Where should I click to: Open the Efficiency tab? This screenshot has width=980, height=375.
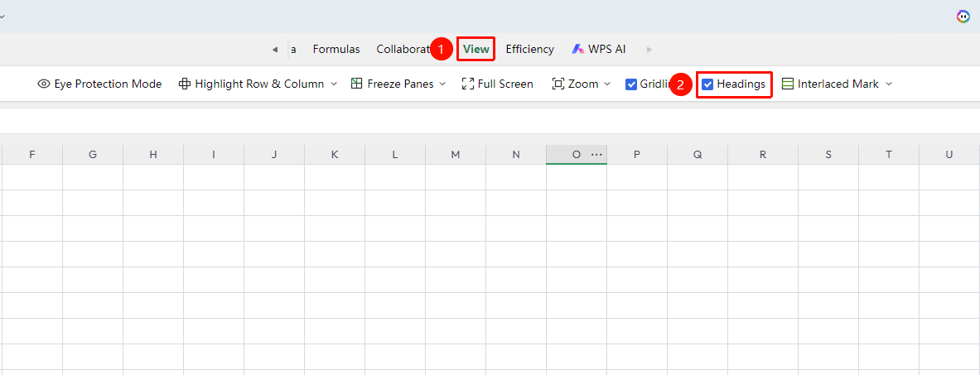(x=530, y=49)
